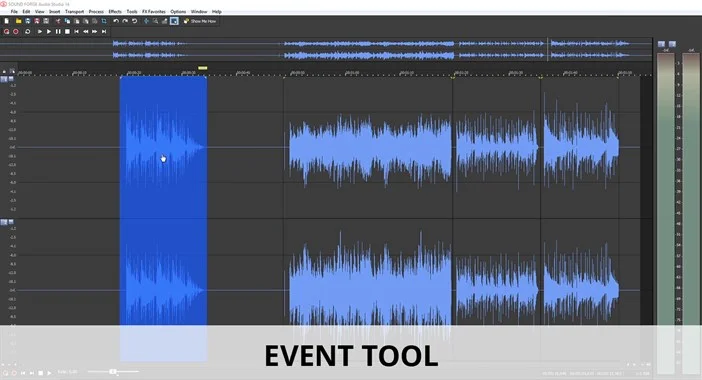Screen dimensions: 702x380
Task: Click the undo arrow icon
Action: (116, 21)
